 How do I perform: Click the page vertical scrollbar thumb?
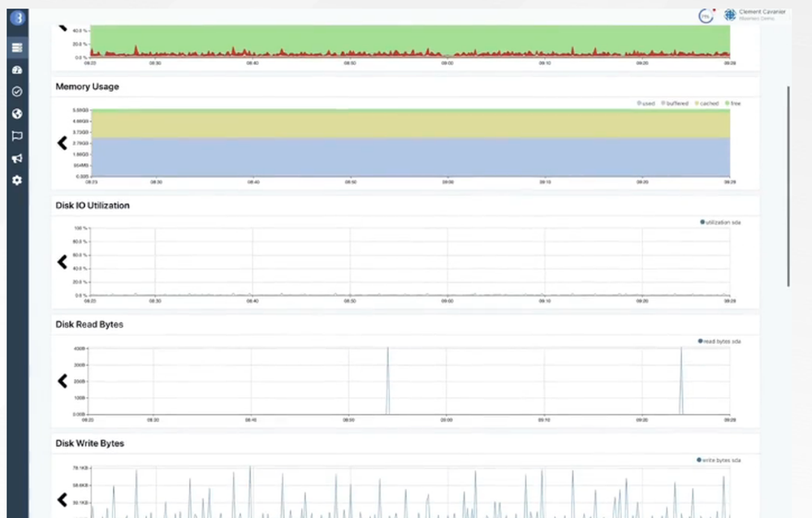point(788,186)
